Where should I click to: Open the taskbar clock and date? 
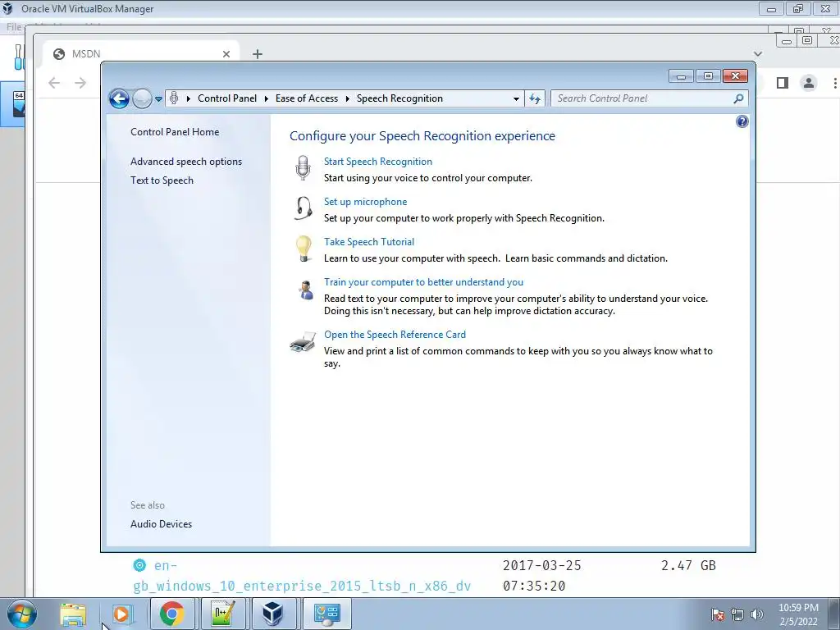(798, 614)
